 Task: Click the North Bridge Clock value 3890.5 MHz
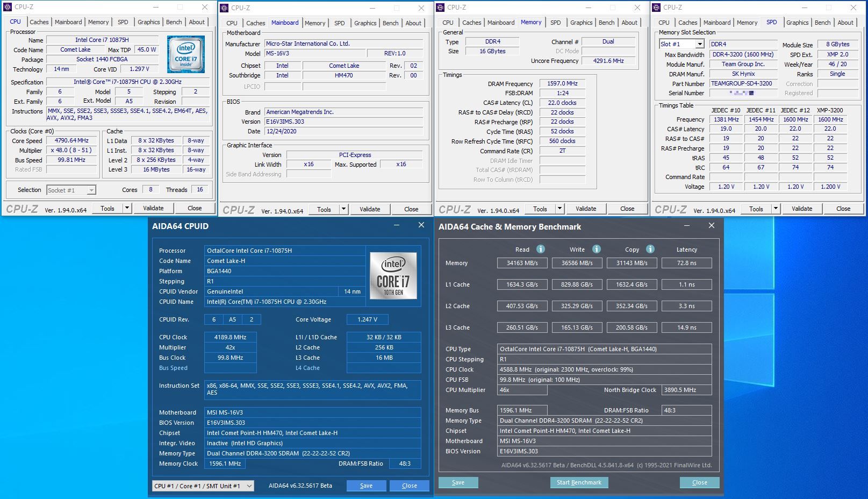686,390
